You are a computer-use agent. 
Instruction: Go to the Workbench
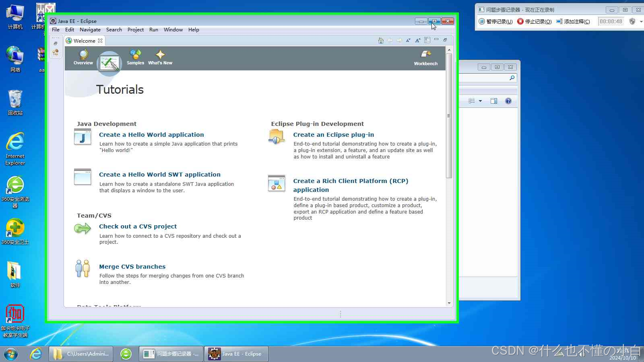(426, 58)
